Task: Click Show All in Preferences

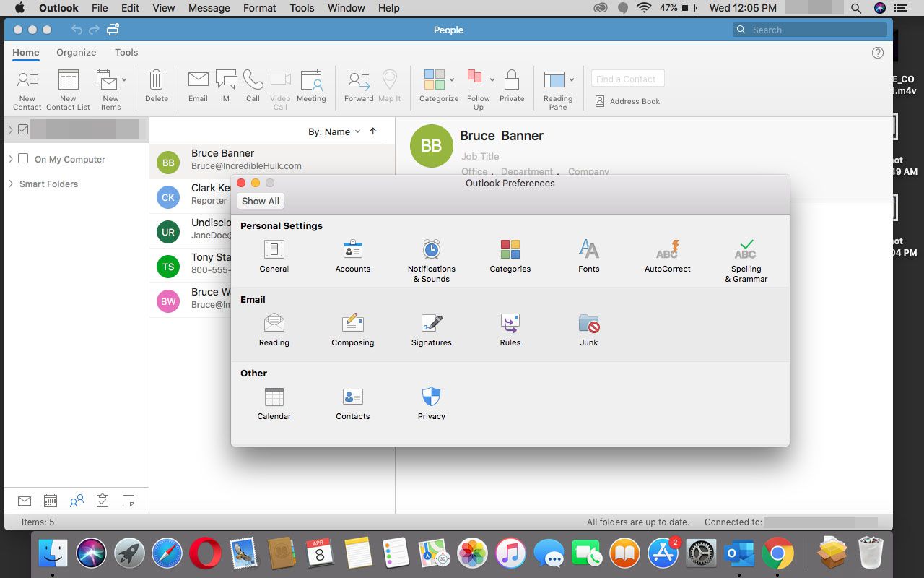Action: coord(261,201)
